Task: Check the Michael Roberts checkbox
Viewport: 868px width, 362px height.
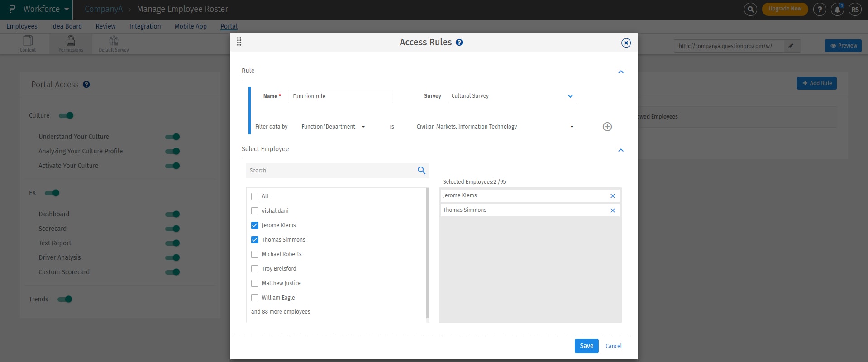Action: point(255,254)
